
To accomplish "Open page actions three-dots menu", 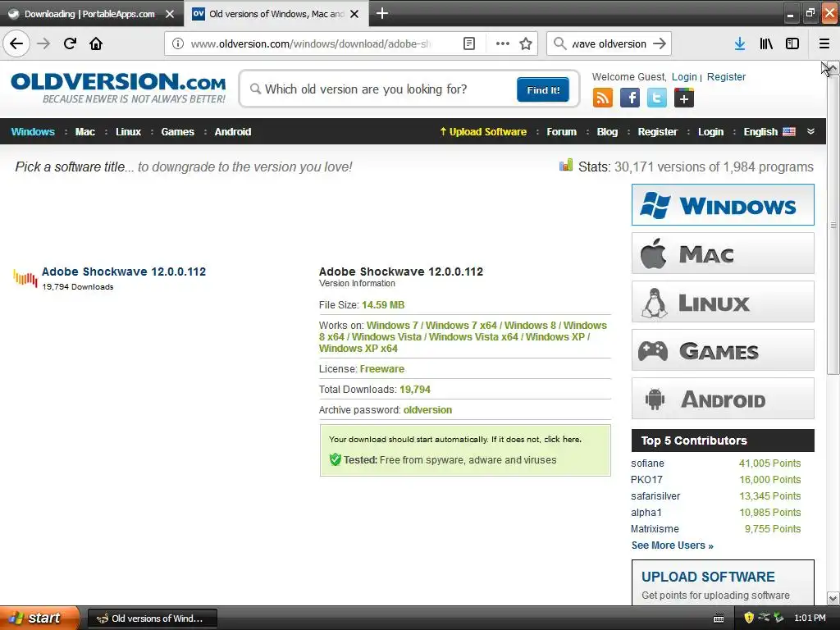I will [503, 43].
